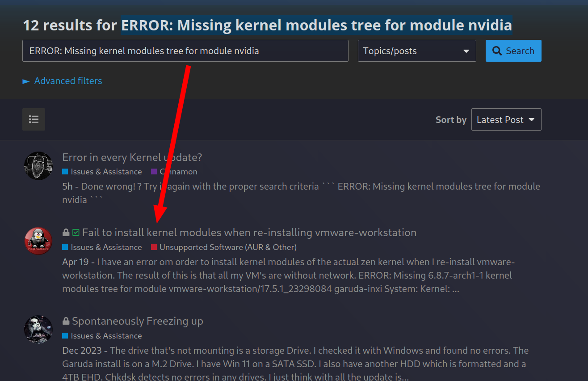
Task: Open the red penguin user avatar
Action: [x=38, y=241]
